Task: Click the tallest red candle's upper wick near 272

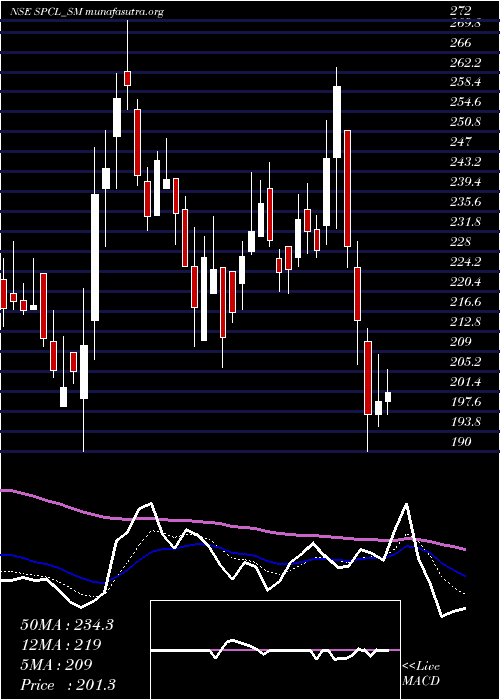Action: 127,45
